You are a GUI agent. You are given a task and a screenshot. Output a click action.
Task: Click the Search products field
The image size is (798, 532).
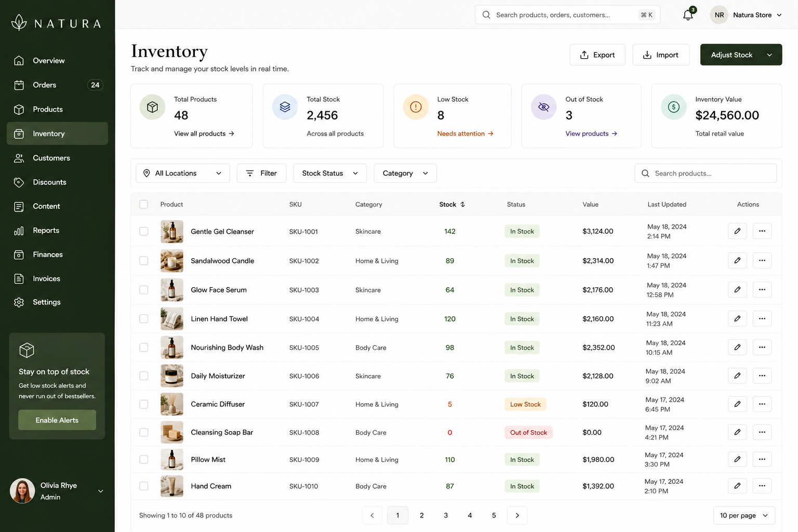click(x=706, y=174)
